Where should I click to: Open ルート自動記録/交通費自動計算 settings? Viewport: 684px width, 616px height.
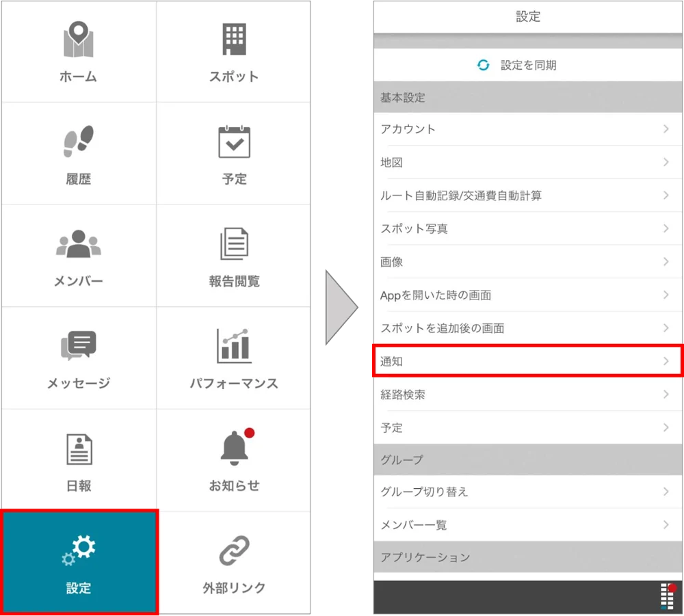coord(528,196)
